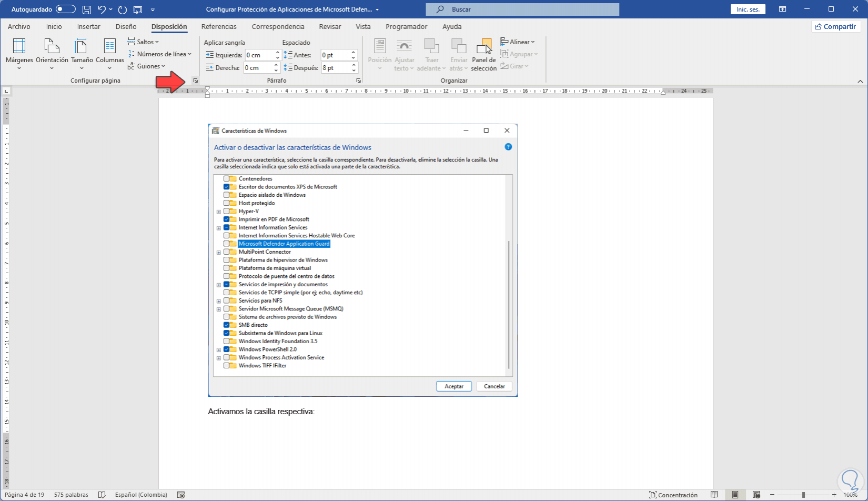Open the Alinear dropdown
Screen dimensions: 868x501
click(x=517, y=42)
